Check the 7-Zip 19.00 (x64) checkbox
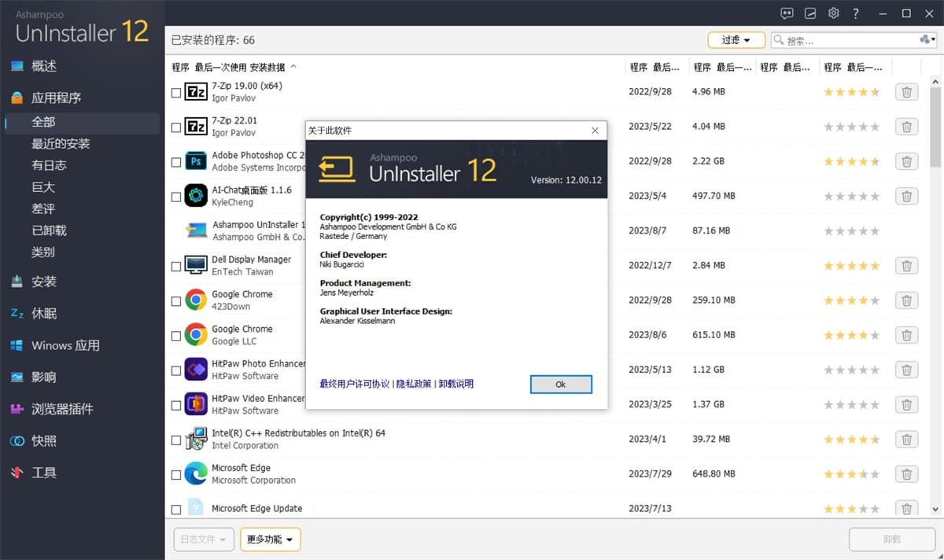944x560 pixels. (176, 93)
